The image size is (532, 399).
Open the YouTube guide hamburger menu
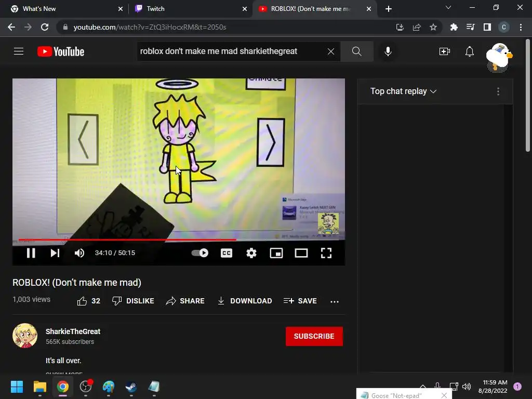click(x=19, y=51)
